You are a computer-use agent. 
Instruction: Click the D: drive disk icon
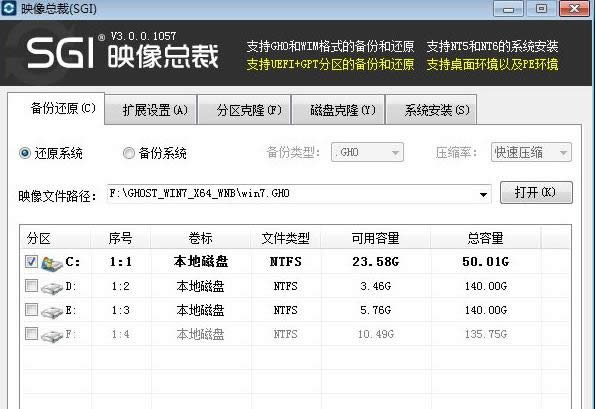(52, 287)
